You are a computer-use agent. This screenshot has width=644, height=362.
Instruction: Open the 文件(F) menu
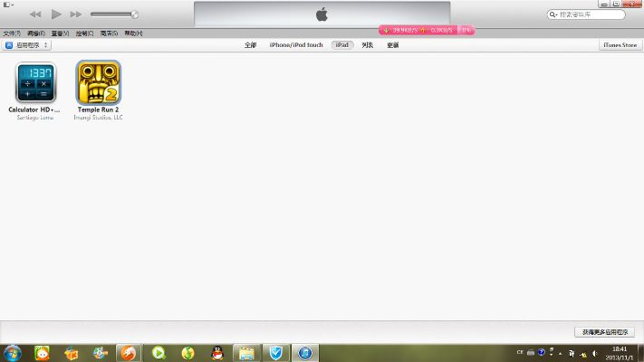[x=12, y=33]
